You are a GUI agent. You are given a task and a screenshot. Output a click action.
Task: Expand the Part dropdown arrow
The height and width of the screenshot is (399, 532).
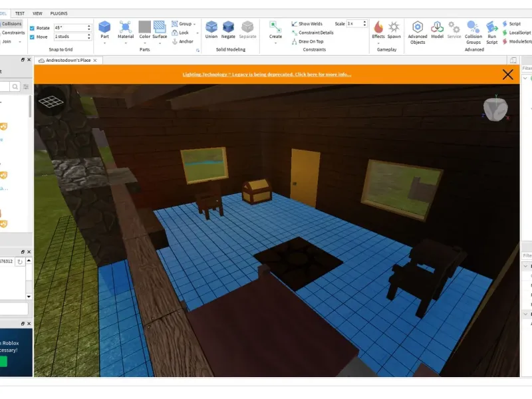(104, 43)
